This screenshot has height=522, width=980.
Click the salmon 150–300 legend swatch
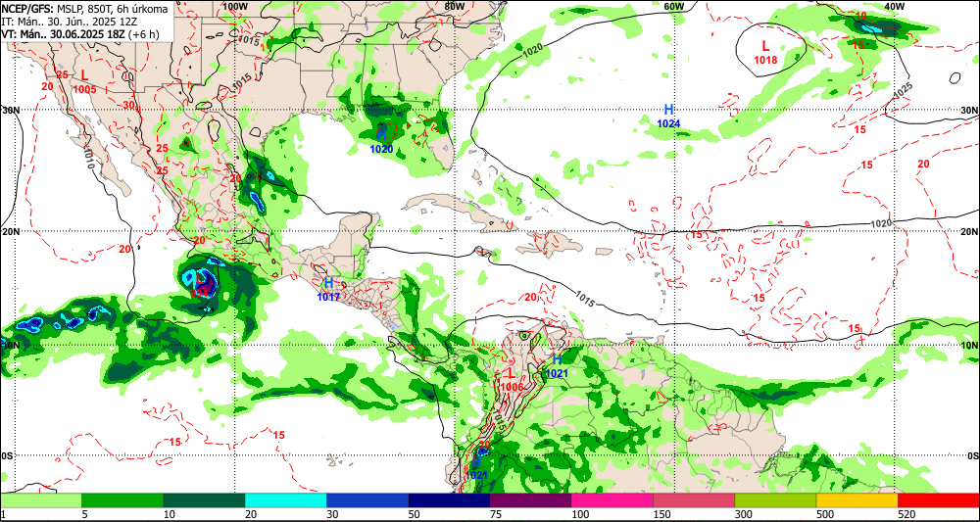[x=694, y=500]
